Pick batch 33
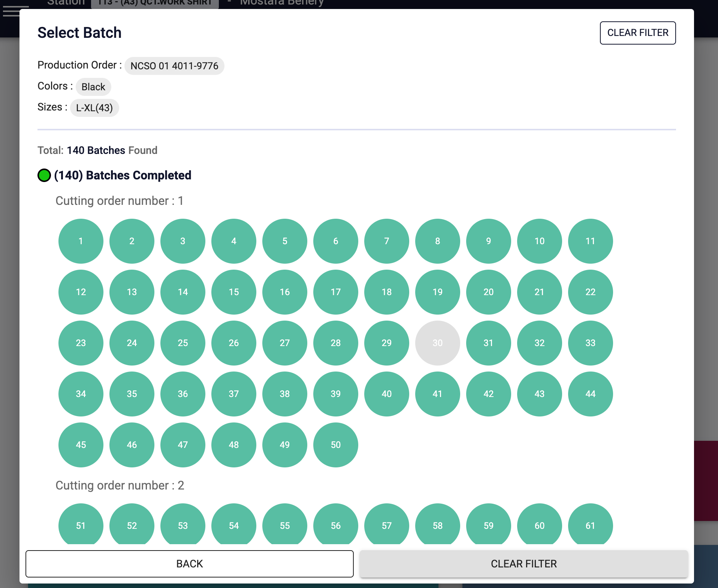The width and height of the screenshot is (718, 588). click(591, 343)
